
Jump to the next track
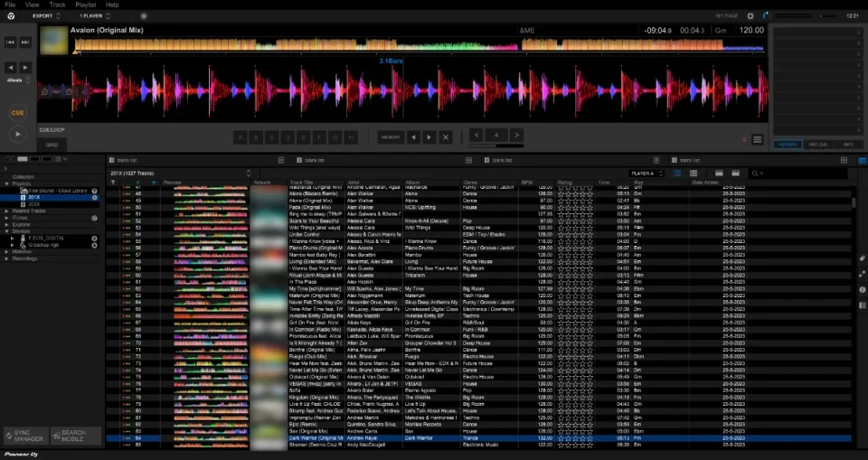[x=25, y=42]
